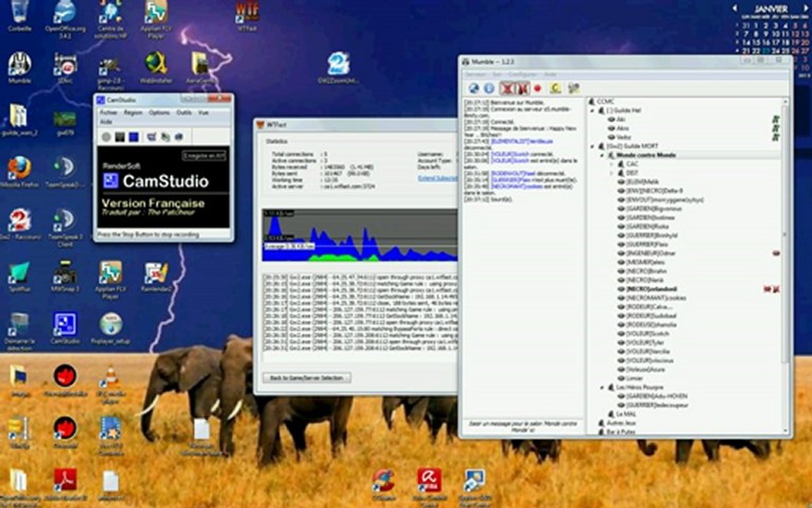The image size is (812, 508).
Task: Toggle the deafen speaker button in Mumble
Action: tap(522, 88)
